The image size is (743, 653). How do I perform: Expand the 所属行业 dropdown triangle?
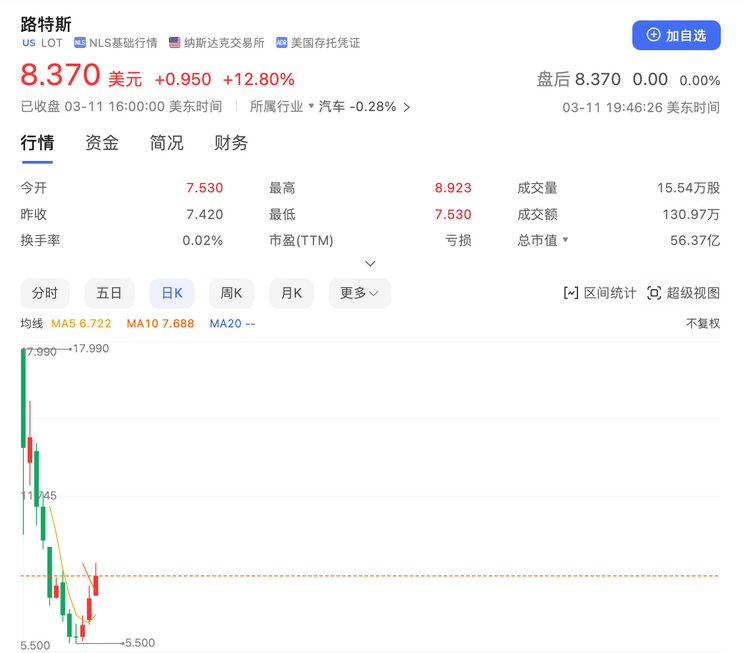(x=311, y=106)
